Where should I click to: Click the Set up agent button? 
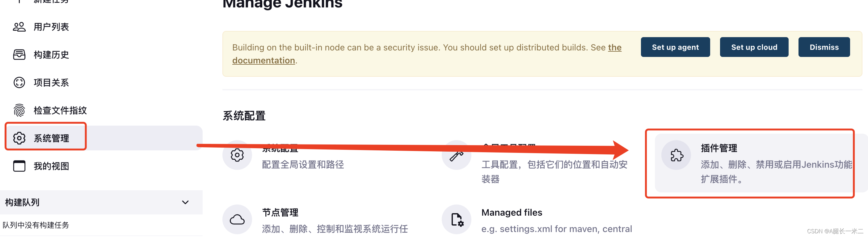(675, 47)
